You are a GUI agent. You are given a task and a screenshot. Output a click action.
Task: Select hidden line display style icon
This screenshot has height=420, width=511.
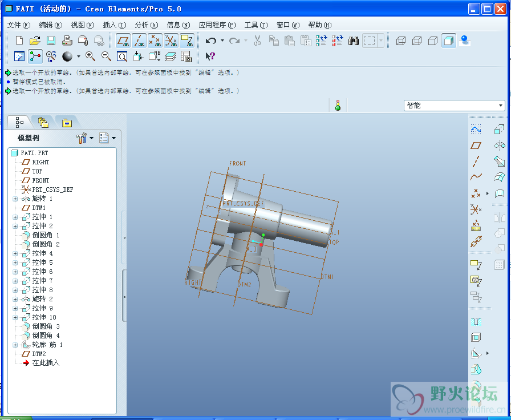417,41
